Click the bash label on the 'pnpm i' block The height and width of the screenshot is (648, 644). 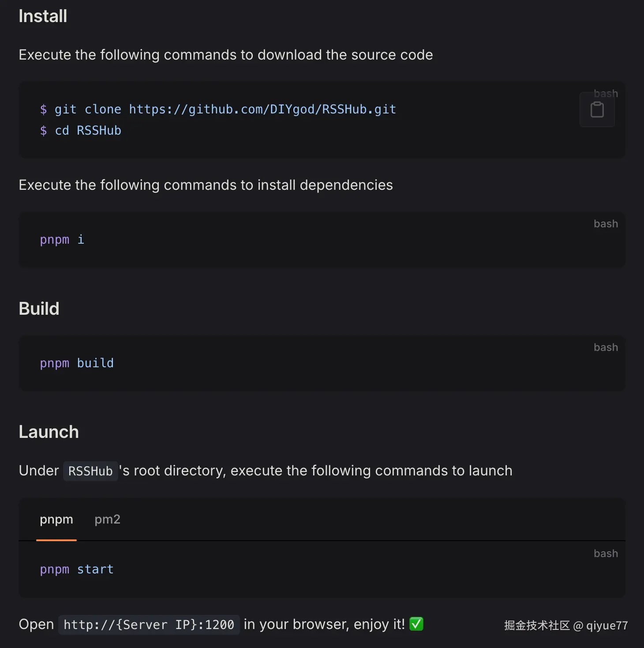605,224
